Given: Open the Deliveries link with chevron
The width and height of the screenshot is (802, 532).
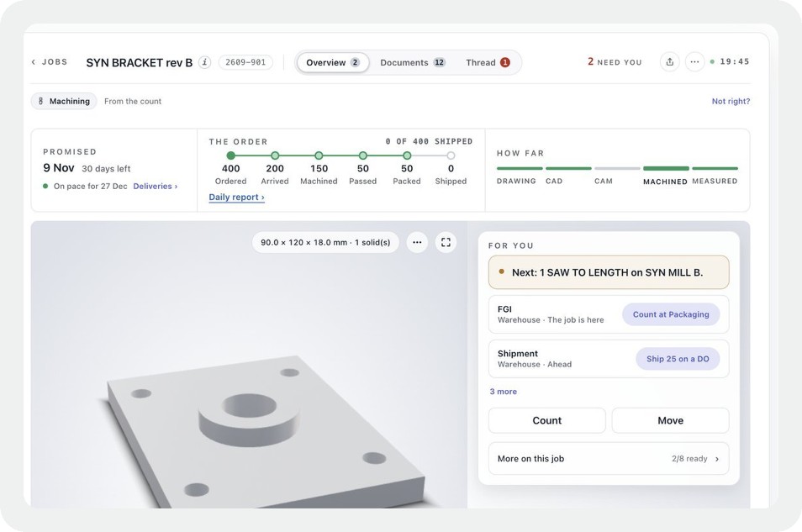Looking at the screenshot, I should tap(155, 187).
